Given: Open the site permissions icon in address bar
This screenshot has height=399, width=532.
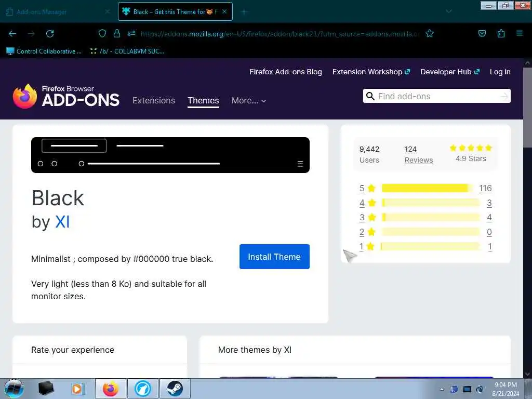Looking at the screenshot, I should pos(131,33).
